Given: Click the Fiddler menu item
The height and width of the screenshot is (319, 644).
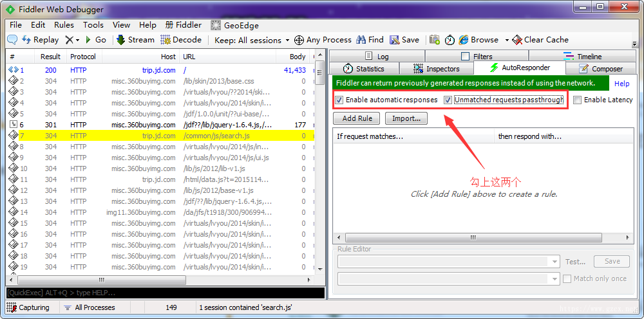Looking at the screenshot, I should pyautogui.click(x=184, y=25).
